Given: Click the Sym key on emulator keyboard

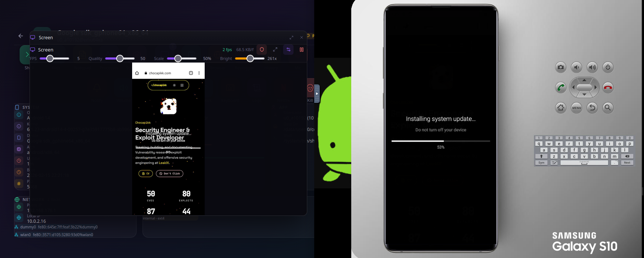Looking at the screenshot, I should pos(541,163).
